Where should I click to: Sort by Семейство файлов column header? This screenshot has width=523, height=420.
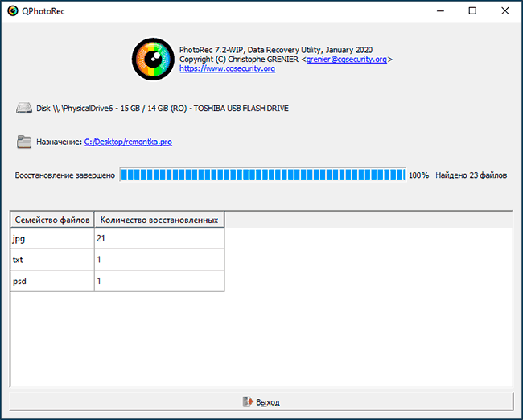pyautogui.click(x=51, y=220)
